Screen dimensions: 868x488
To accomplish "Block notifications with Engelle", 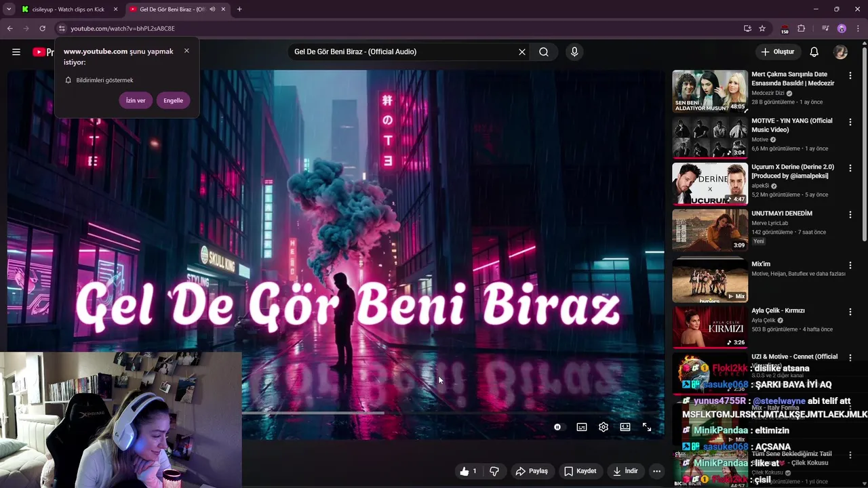I will tap(173, 100).
